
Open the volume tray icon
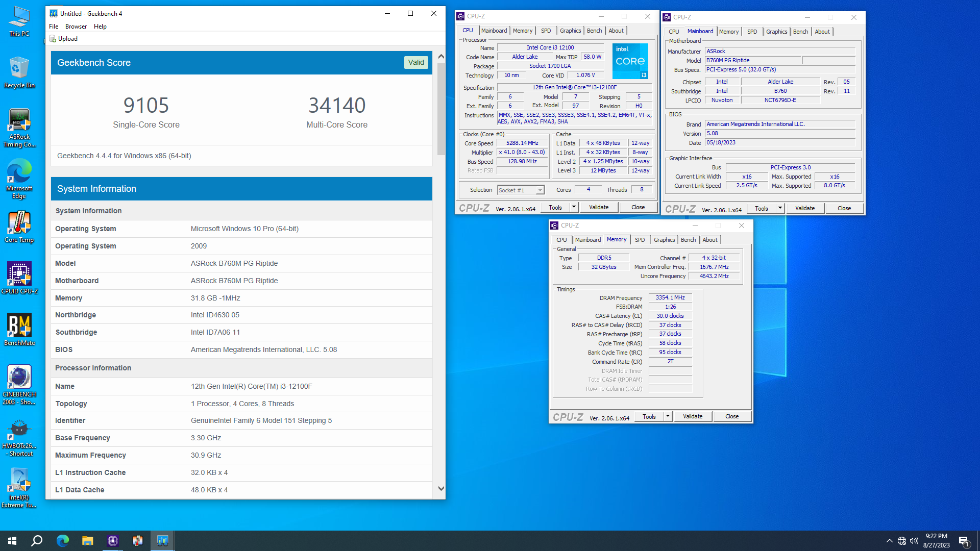914,541
